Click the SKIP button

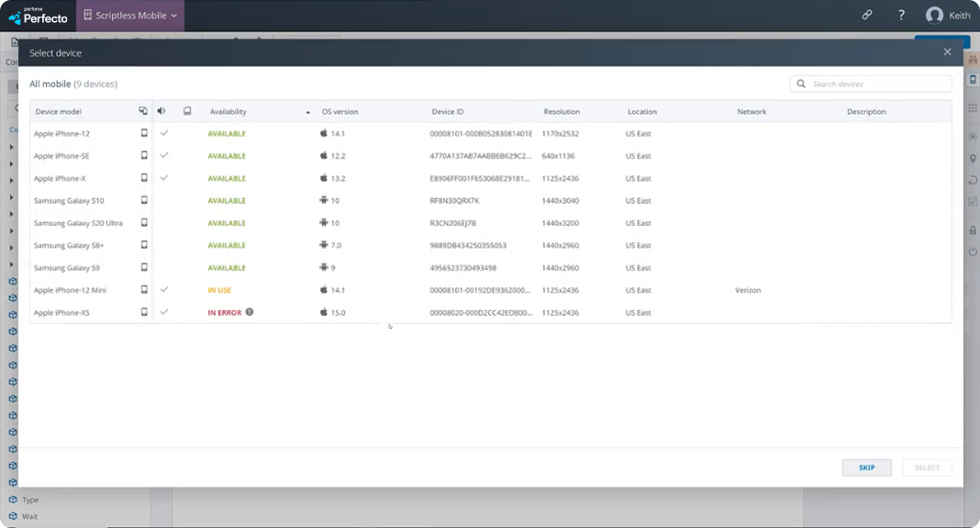click(x=867, y=467)
